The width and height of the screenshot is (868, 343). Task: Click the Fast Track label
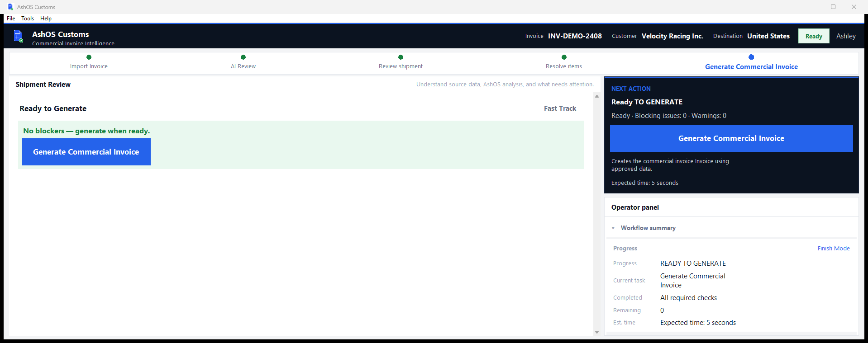[x=560, y=108]
